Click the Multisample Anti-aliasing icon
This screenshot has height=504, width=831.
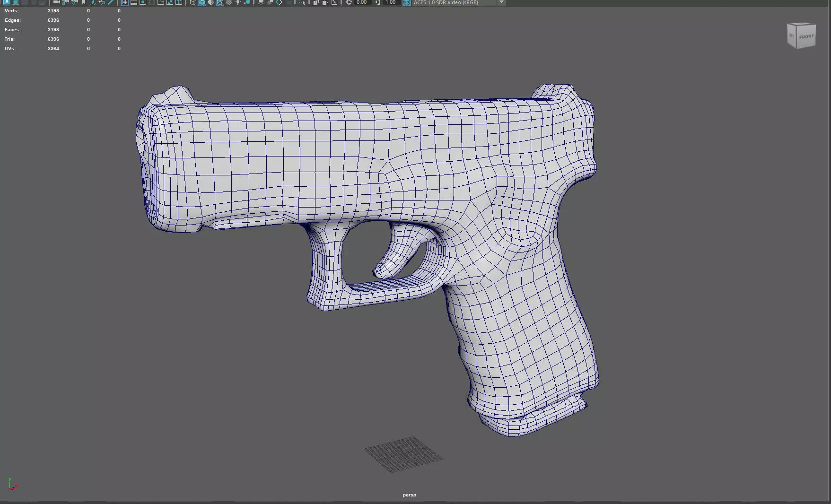click(279, 2)
